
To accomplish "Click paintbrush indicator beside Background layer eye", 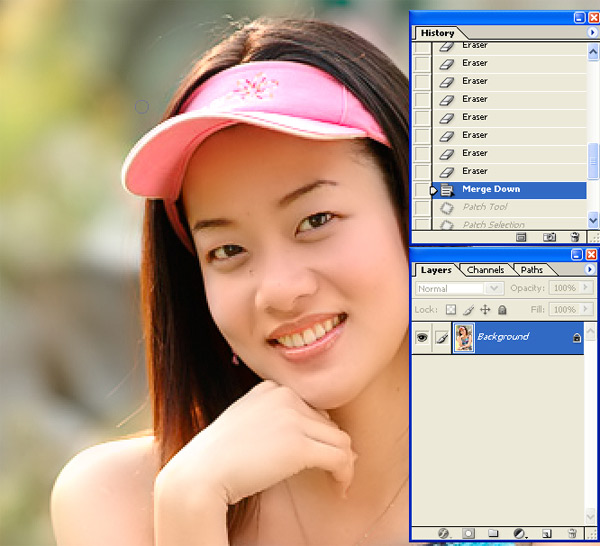I will click(x=442, y=338).
